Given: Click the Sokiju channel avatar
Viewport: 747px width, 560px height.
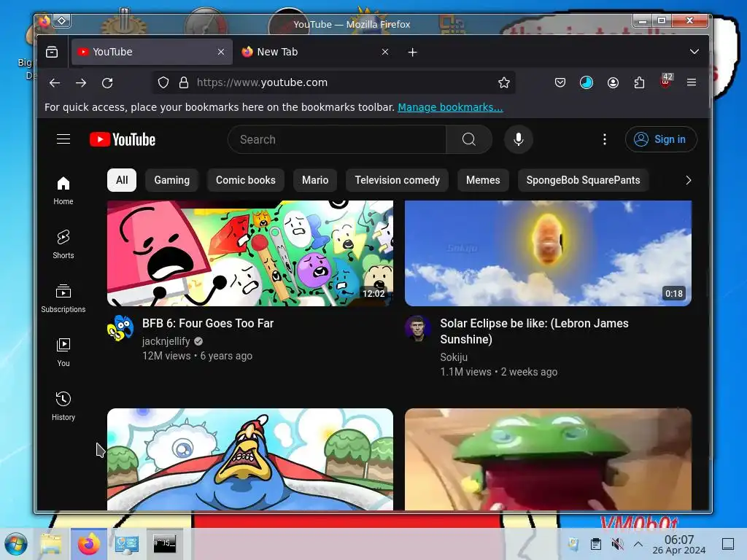Looking at the screenshot, I should click(418, 328).
